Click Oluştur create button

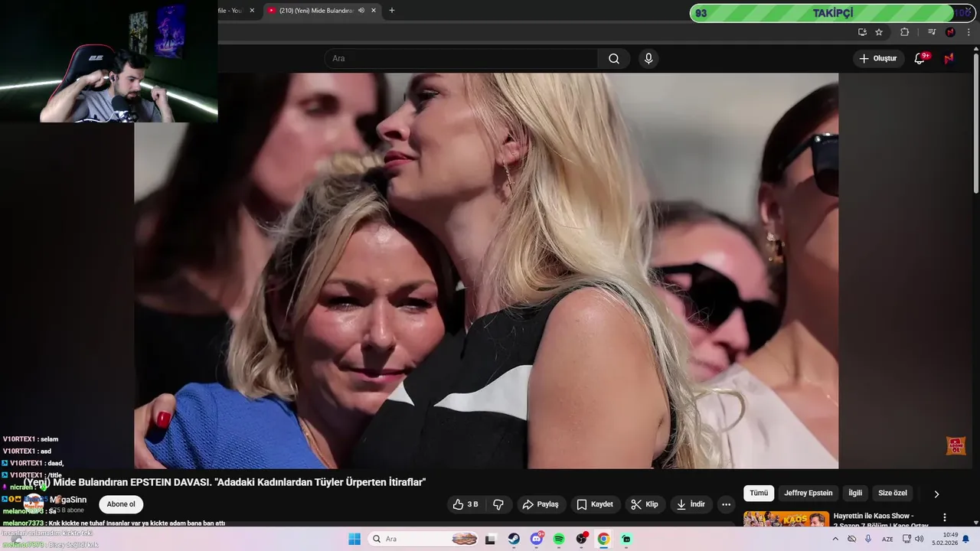877,59
